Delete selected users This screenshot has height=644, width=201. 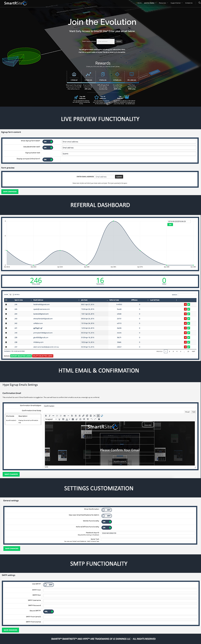pos(43,356)
